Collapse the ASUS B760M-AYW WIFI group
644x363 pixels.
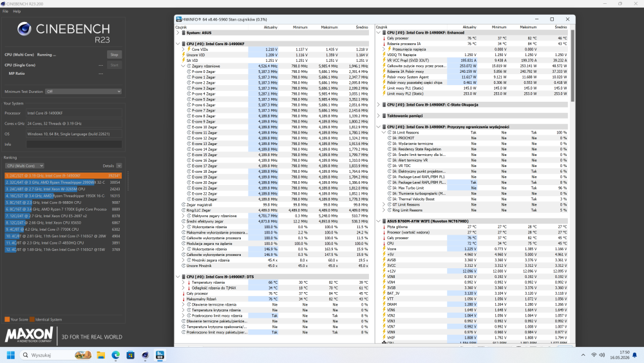click(378, 221)
